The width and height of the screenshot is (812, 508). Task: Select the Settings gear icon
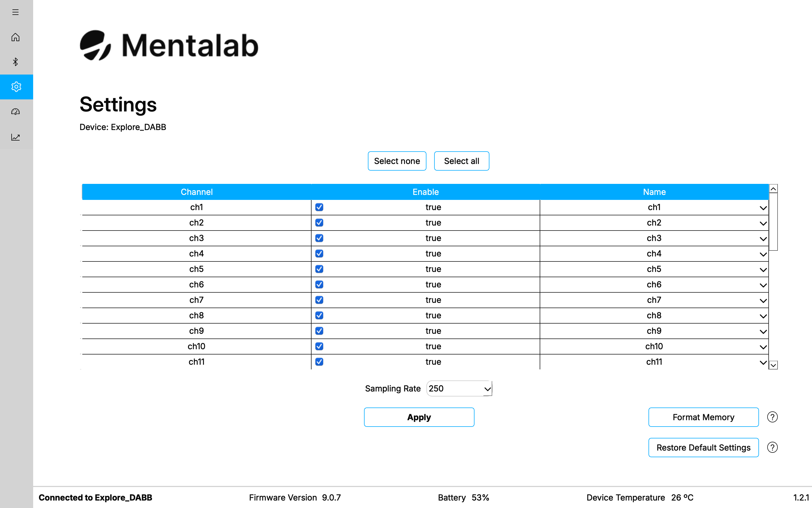[16, 87]
